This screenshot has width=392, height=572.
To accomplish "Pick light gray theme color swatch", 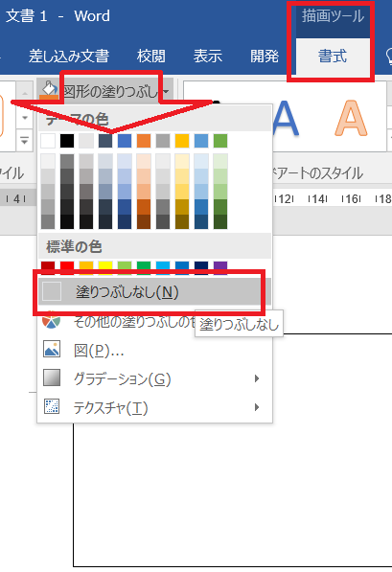I will (86, 141).
